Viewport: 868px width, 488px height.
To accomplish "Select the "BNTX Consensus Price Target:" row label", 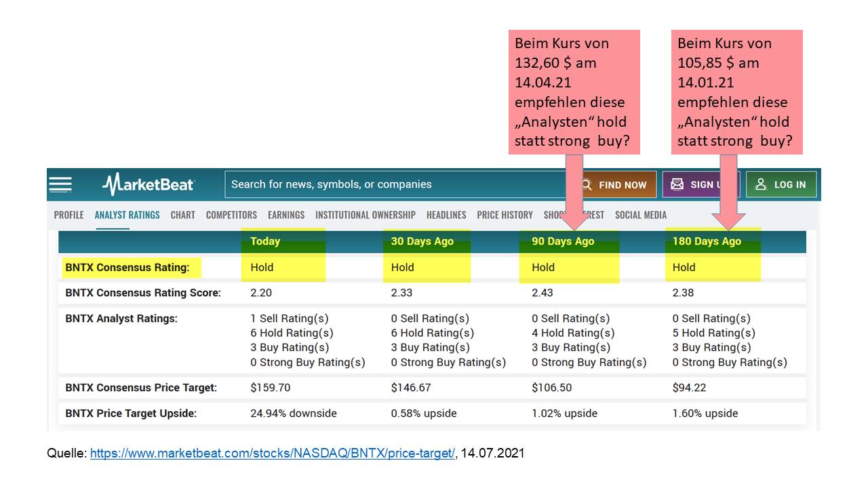I will pos(141,388).
